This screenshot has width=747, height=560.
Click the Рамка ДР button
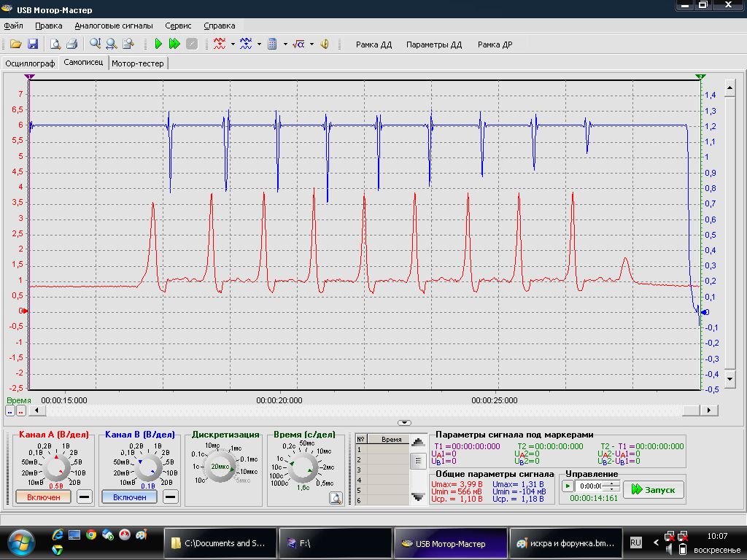[x=495, y=44]
